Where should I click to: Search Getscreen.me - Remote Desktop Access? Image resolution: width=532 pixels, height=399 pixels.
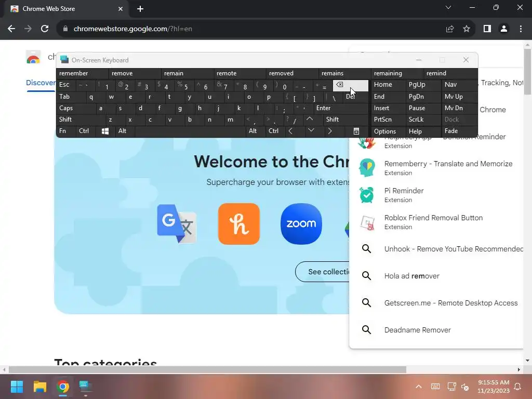pyautogui.click(x=437, y=303)
